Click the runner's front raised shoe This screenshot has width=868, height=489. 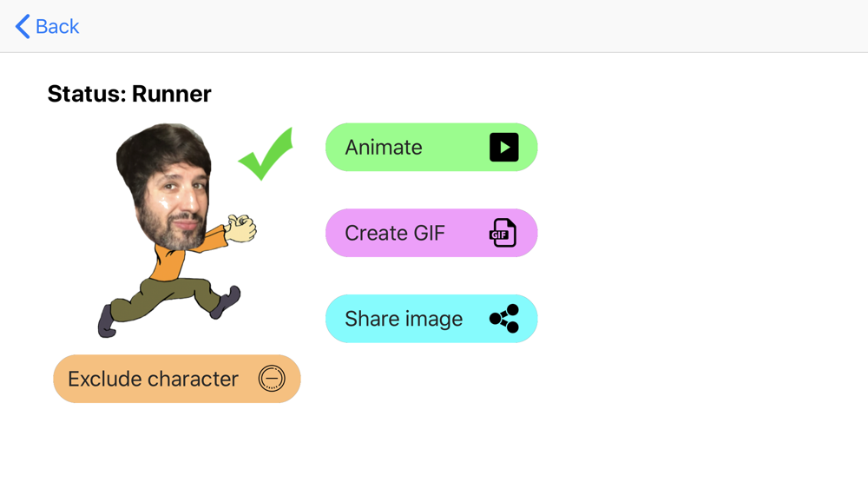click(x=227, y=301)
